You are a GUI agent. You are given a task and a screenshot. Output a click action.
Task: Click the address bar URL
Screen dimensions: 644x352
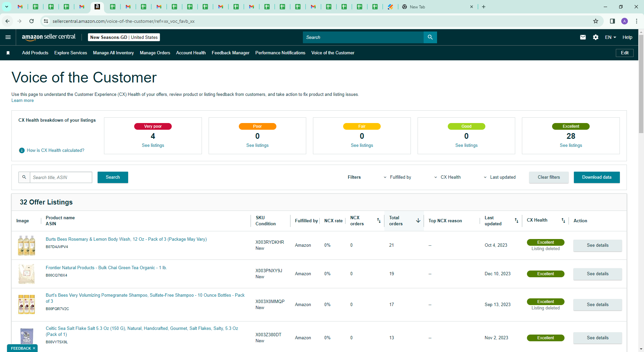tap(123, 21)
